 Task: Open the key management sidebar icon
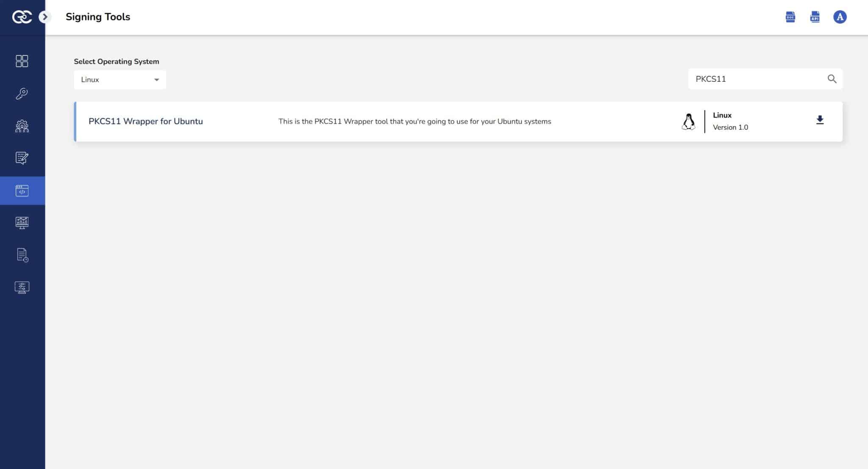pos(22,93)
